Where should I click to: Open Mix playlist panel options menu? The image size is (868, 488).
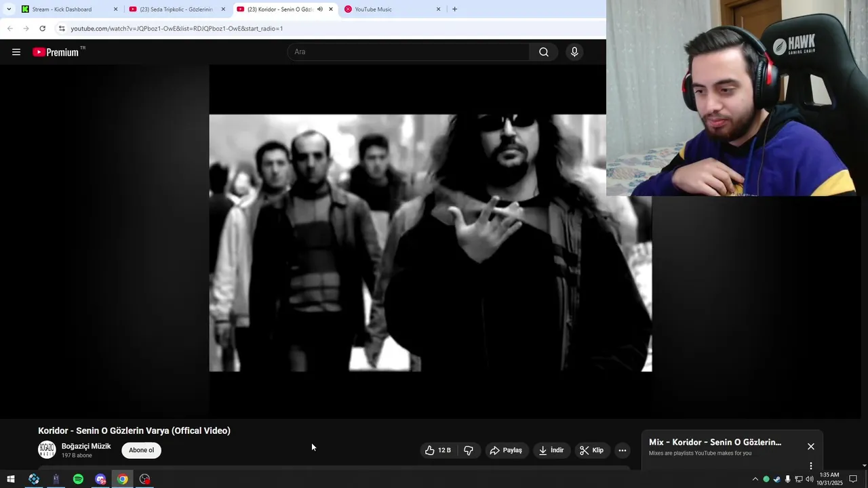[811, 466]
